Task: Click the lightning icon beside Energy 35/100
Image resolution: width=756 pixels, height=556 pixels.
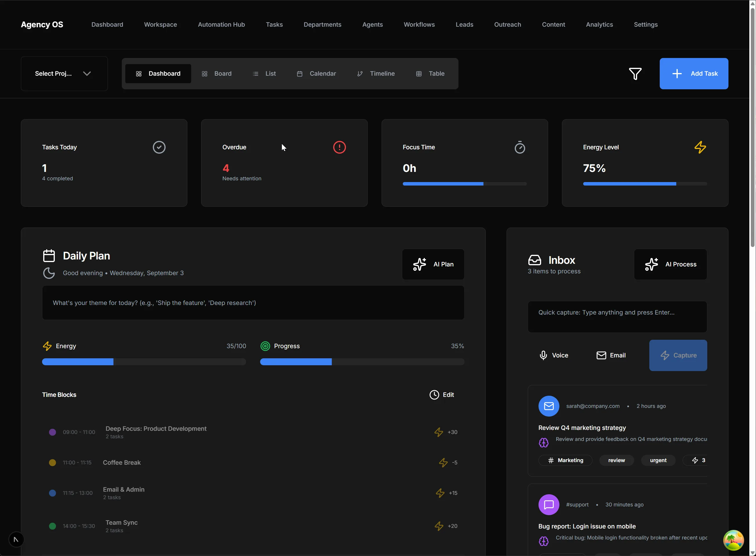Action: click(x=47, y=346)
